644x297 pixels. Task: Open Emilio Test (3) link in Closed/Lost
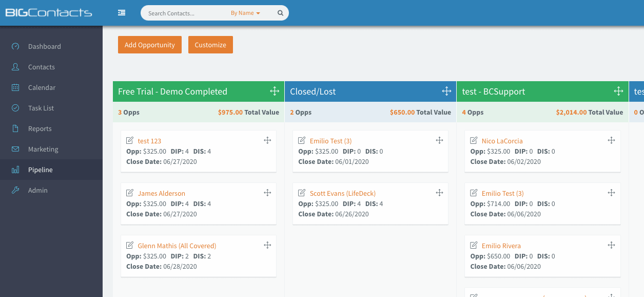(x=330, y=141)
